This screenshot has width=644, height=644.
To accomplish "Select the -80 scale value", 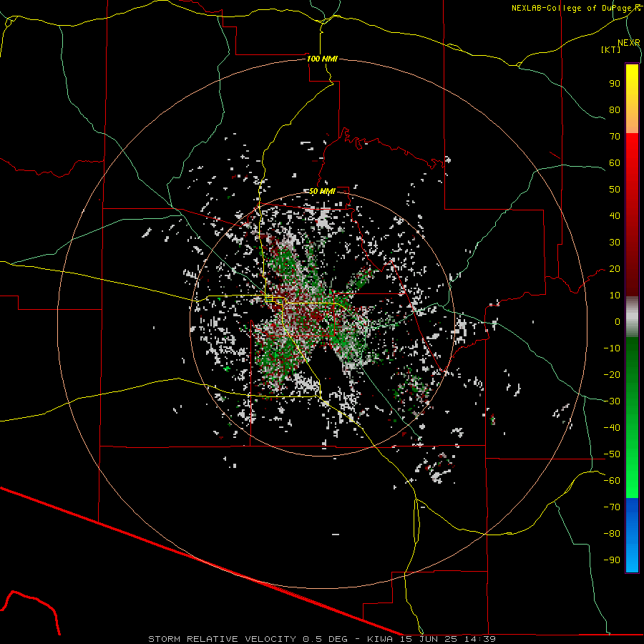I will click(612, 534).
